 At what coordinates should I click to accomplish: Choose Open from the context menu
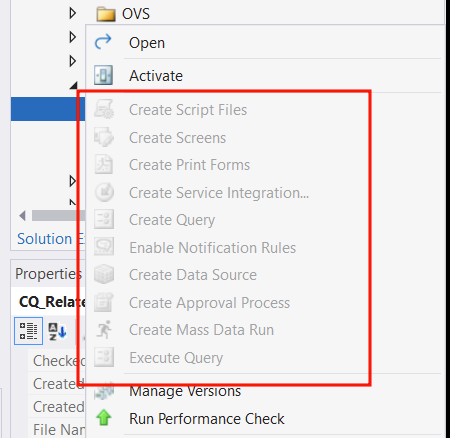[147, 43]
